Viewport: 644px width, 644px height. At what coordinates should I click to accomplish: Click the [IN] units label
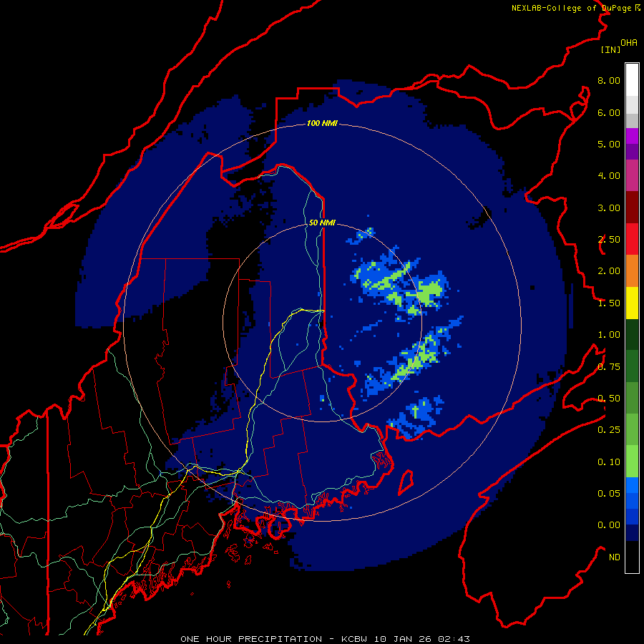pos(611,49)
